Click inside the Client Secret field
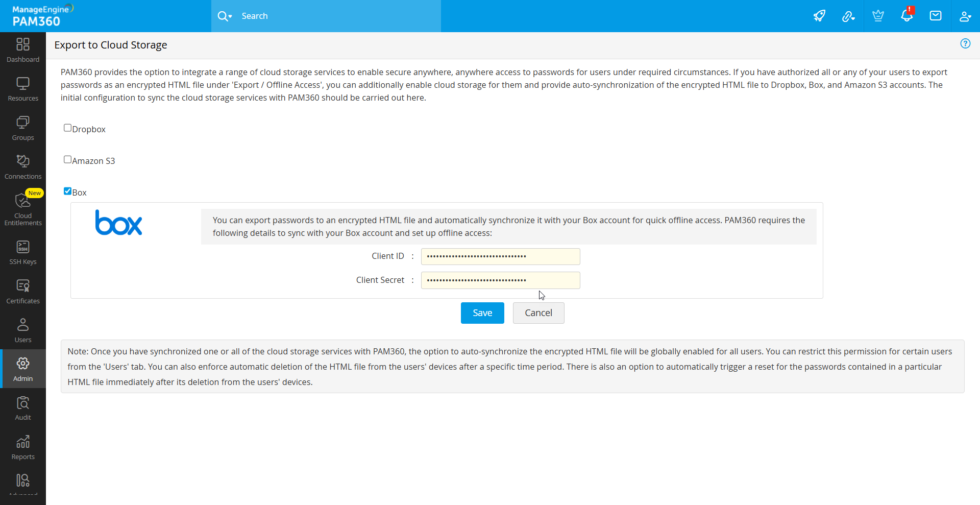980x505 pixels. (x=500, y=280)
